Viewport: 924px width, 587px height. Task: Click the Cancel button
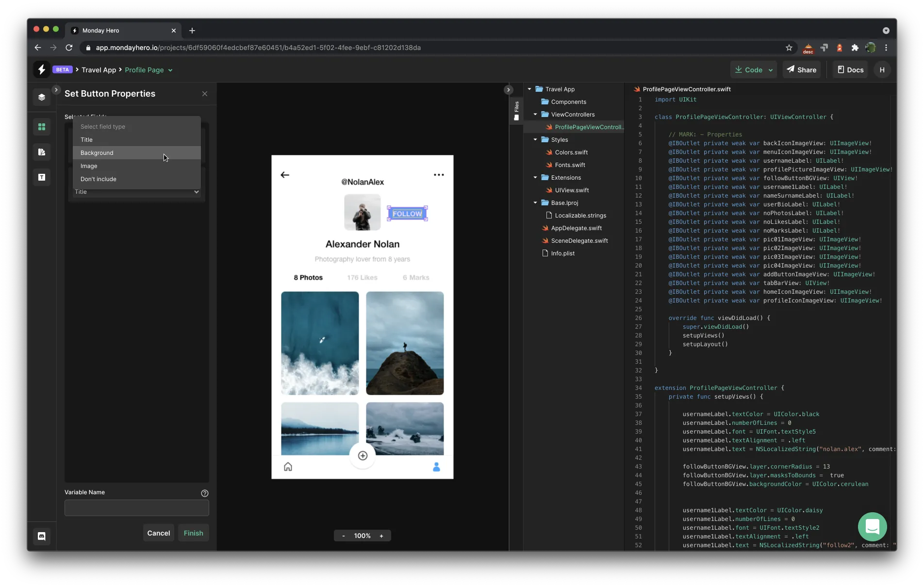159,533
